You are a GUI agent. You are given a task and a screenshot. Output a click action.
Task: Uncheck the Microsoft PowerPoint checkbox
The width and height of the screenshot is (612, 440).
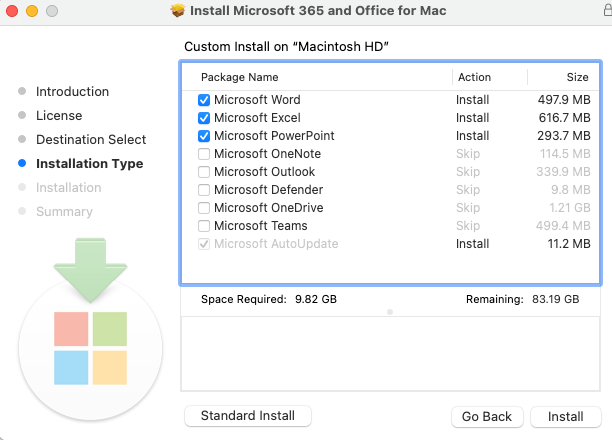coord(204,136)
